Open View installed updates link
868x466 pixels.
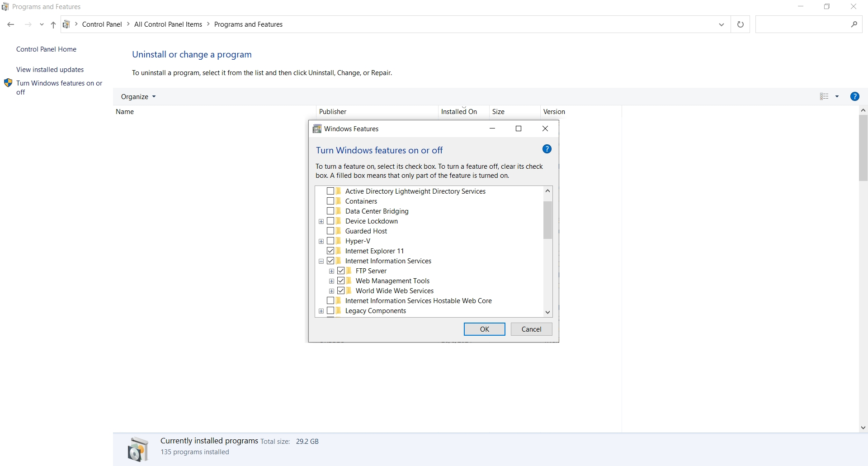click(50, 70)
